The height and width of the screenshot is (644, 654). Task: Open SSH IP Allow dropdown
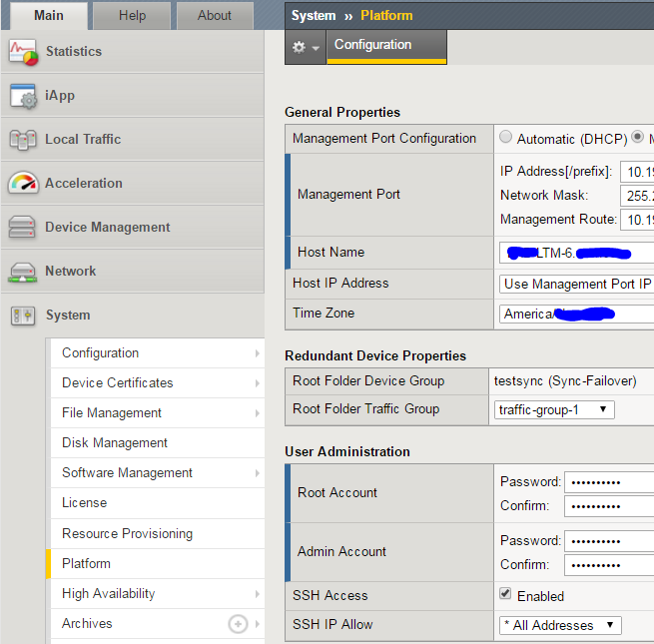click(x=560, y=625)
